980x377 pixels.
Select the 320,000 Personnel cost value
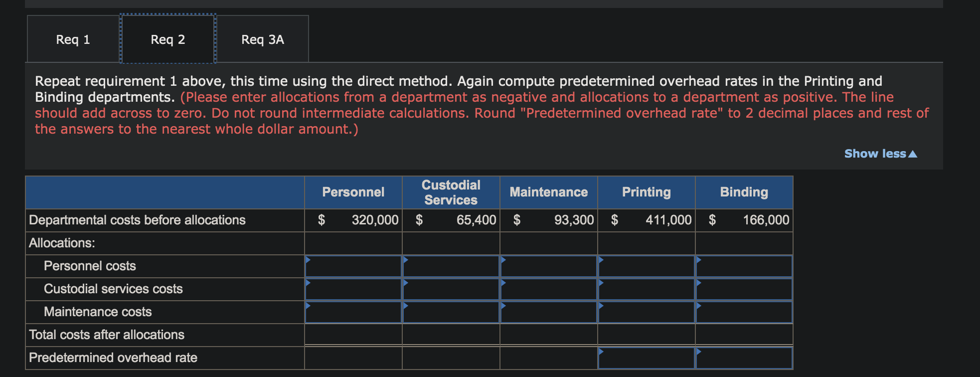click(375, 220)
